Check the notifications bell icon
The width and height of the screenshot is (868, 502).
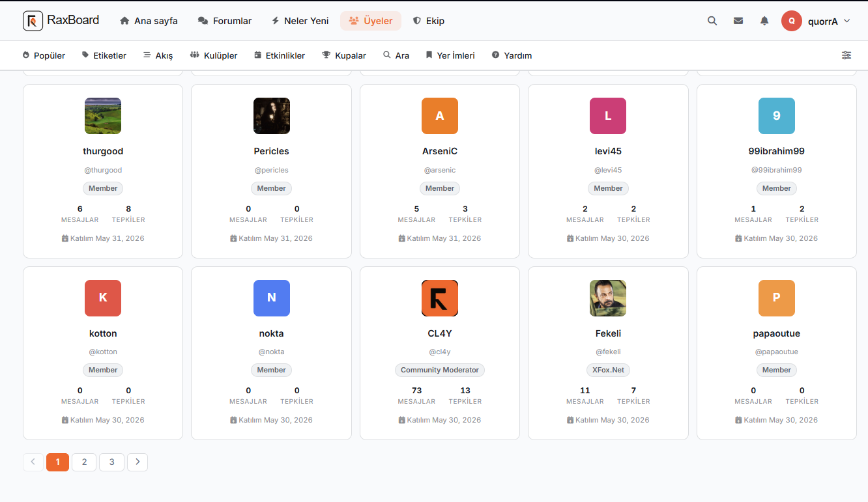764,21
